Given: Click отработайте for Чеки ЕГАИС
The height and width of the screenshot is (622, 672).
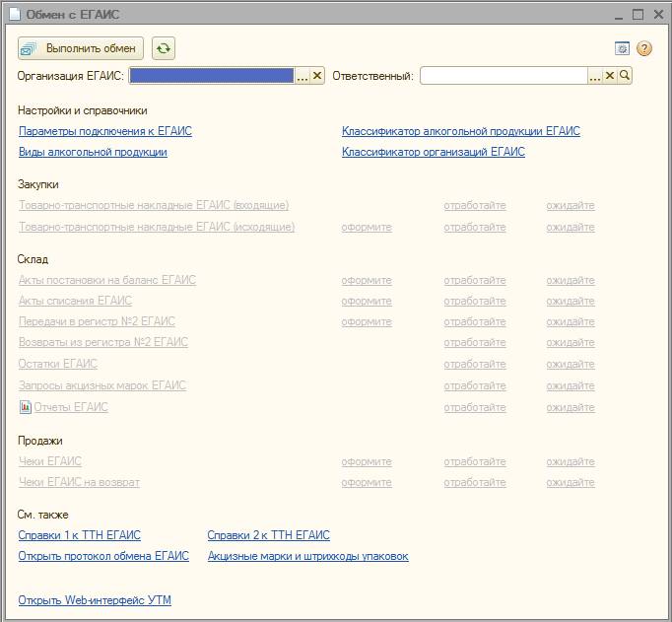Looking at the screenshot, I should tap(475, 462).
